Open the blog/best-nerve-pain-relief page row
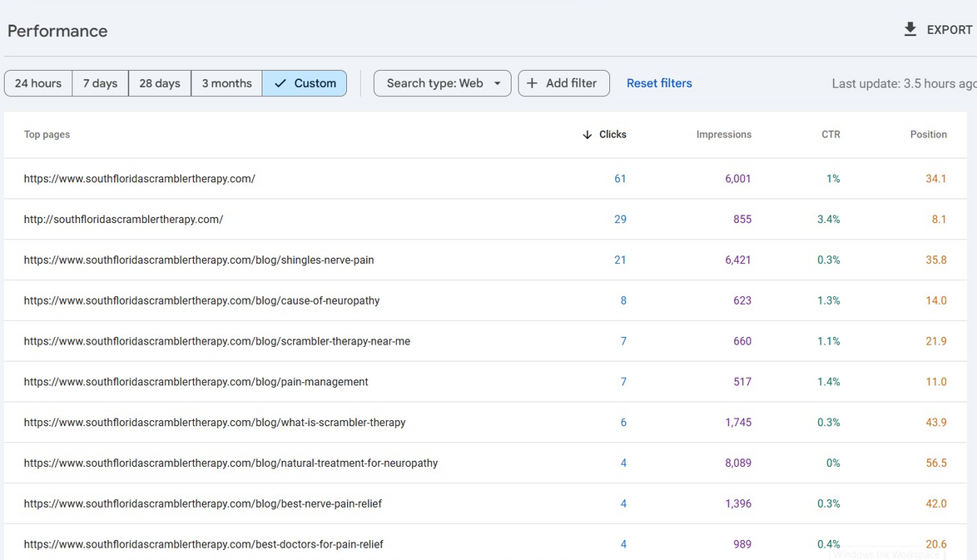 point(485,503)
